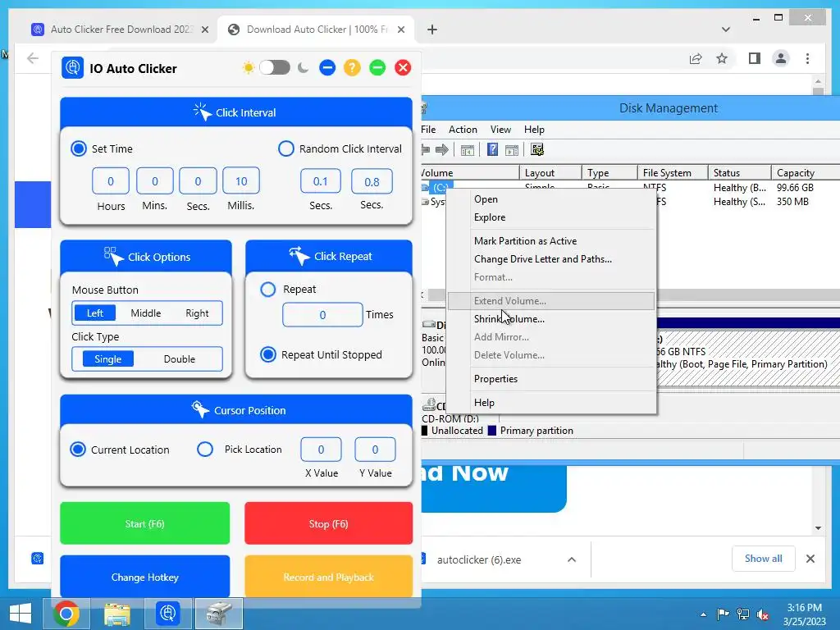Open File Explorer from the taskbar
This screenshot has width=840, height=630.
pos(116,614)
